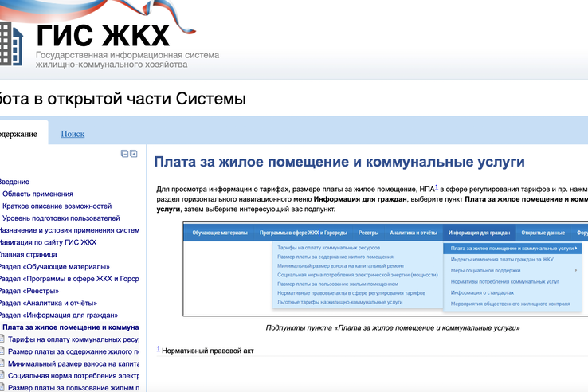588x392 pixels.
Task: Click Нормативный правовой акт footnote text
Action: [208, 351]
